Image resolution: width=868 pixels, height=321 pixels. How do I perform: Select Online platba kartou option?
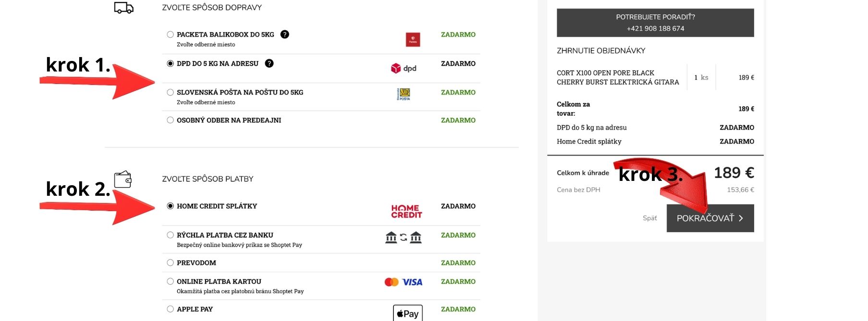[x=170, y=281]
